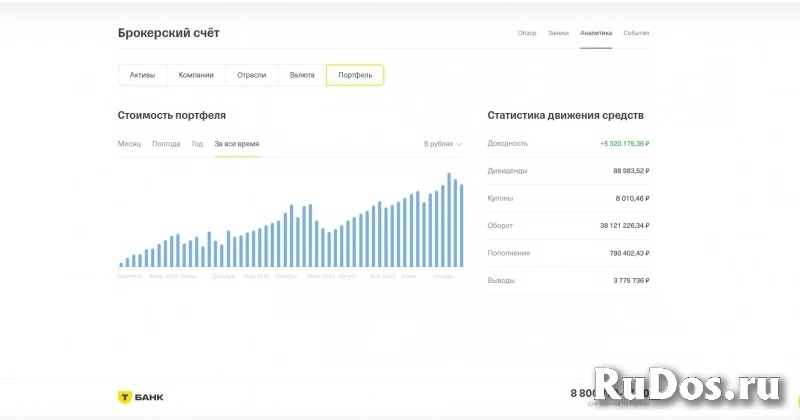The width and height of the screenshot is (800, 420).
Task: Click the T-Bank logo icon
Action: pyautogui.click(x=125, y=397)
